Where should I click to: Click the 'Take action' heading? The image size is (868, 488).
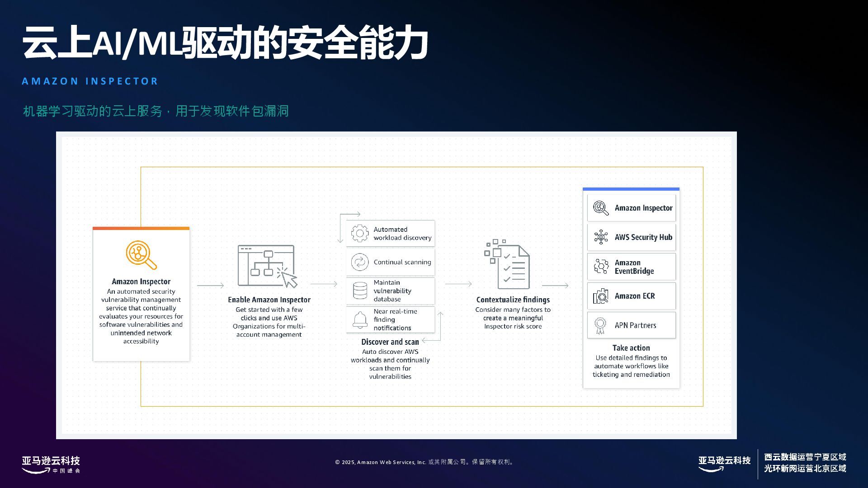coord(631,348)
